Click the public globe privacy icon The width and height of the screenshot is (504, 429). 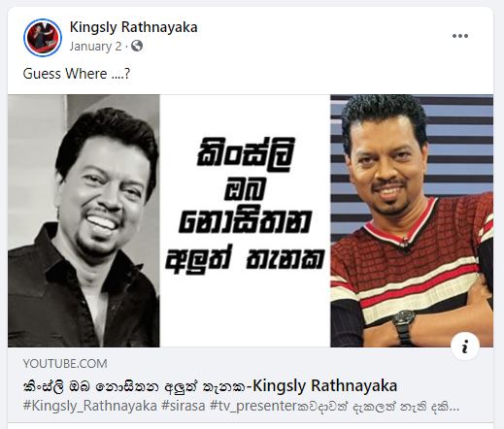pyautogui.click(x=137, y=47)
